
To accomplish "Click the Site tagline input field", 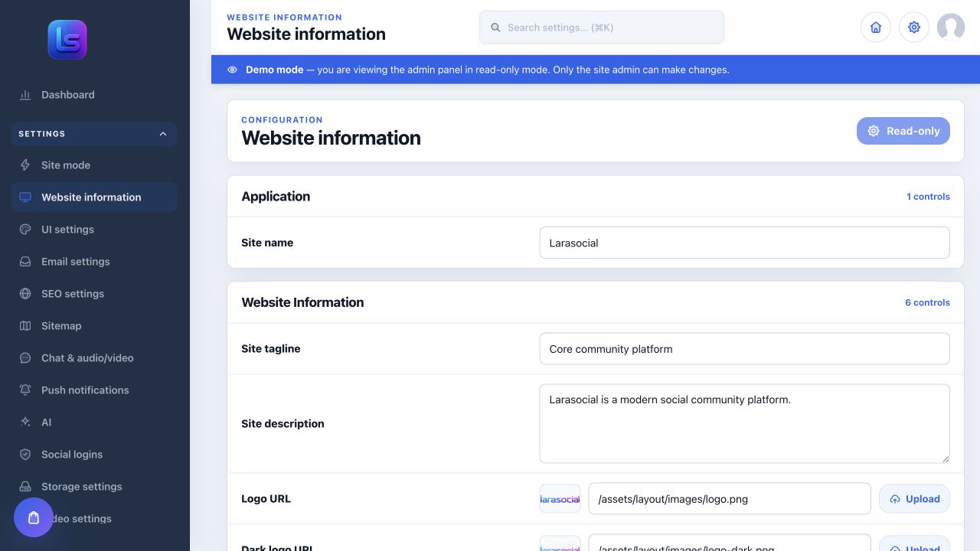I will 744,349.
